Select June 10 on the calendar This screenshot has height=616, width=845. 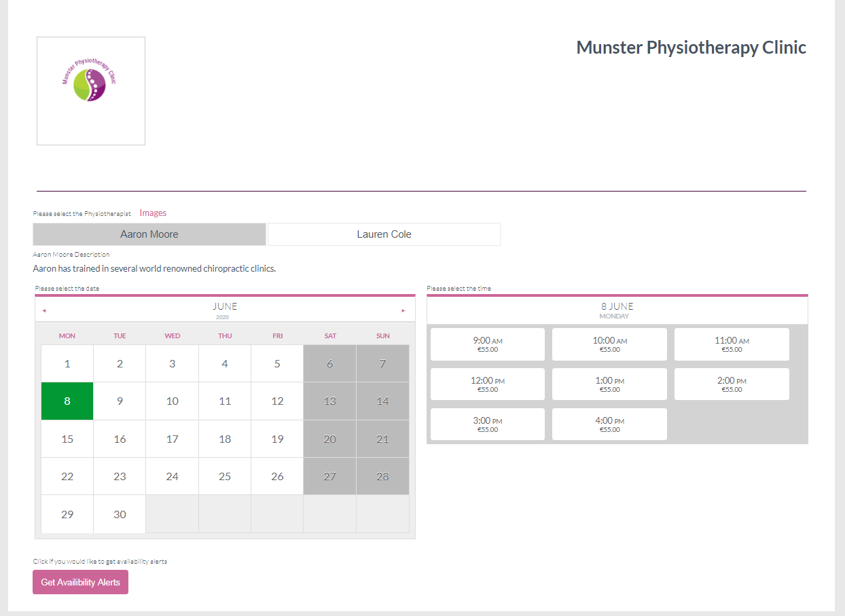[173, 401]
